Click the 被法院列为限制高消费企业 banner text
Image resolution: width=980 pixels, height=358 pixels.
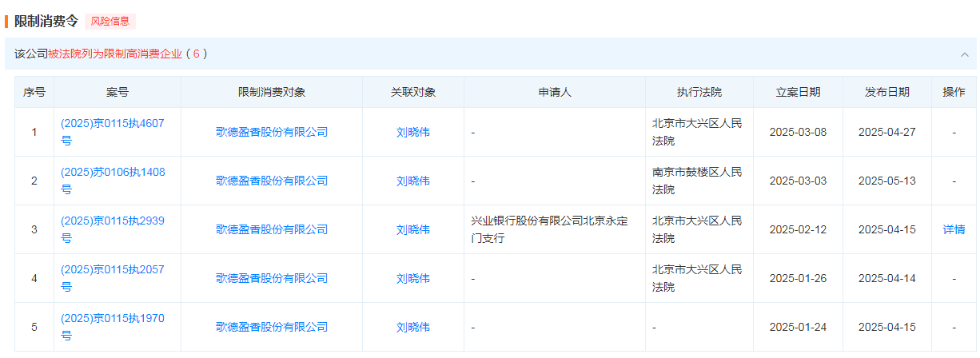pyautogui.click(x=115, y=54)
